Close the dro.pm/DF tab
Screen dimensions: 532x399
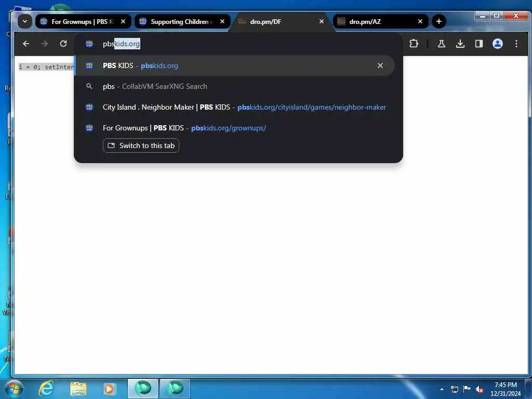322,21
